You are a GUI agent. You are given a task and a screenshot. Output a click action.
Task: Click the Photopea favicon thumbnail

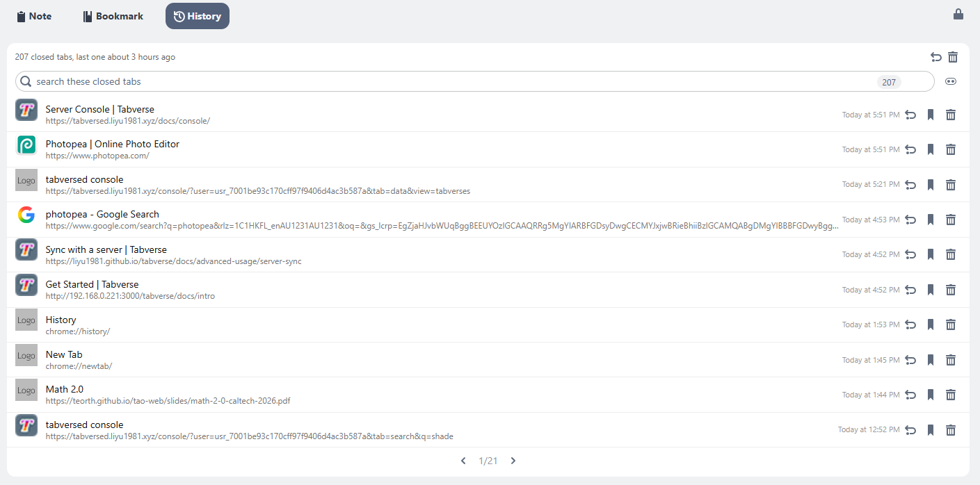pos(26,145)
